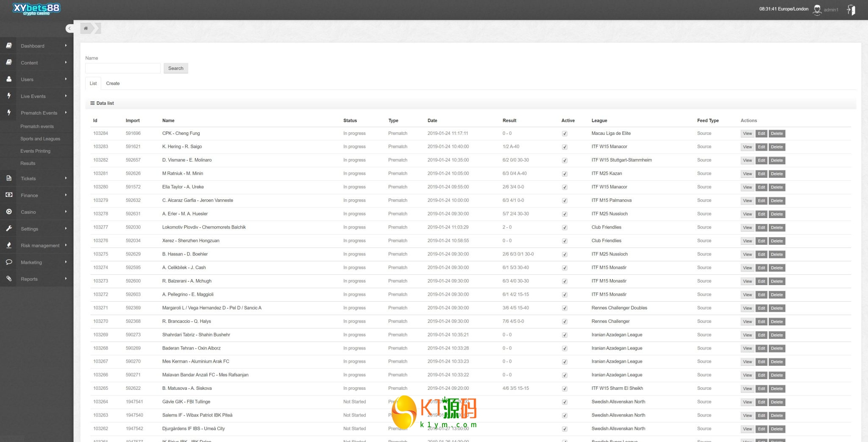The image size is (868, 442).
Task: Click the logout icon in header
Action: pos(851,9)
